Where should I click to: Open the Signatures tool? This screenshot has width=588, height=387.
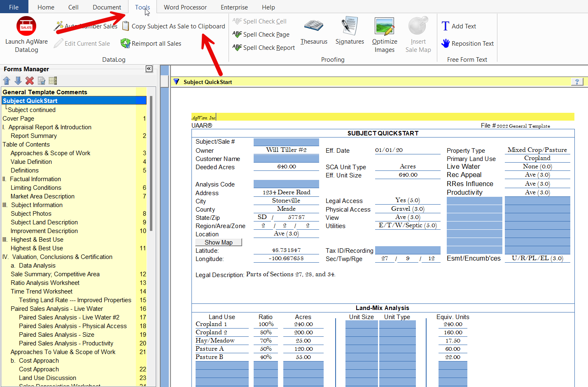click(350, 31)
